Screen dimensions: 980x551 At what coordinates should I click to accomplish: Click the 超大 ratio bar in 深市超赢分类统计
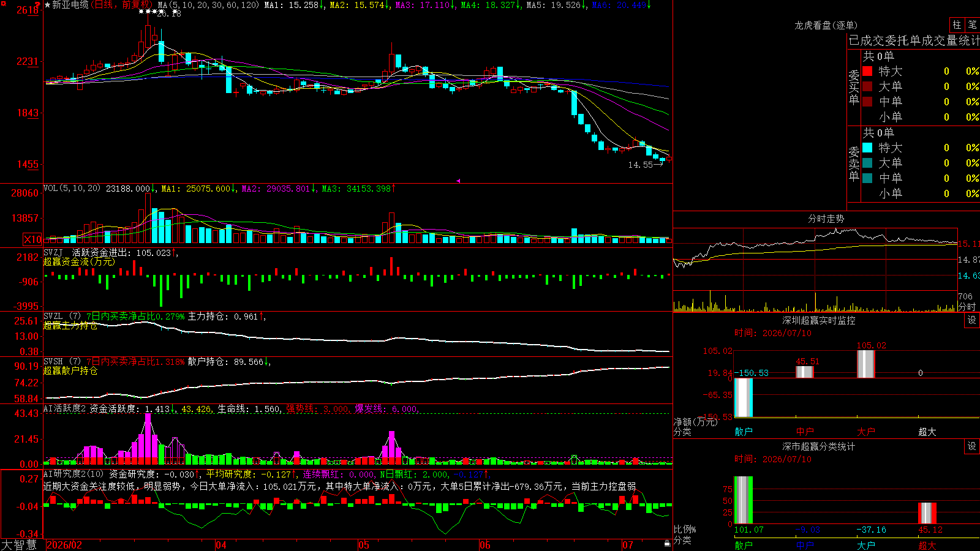pyautogui.click(x=927, y=513)
